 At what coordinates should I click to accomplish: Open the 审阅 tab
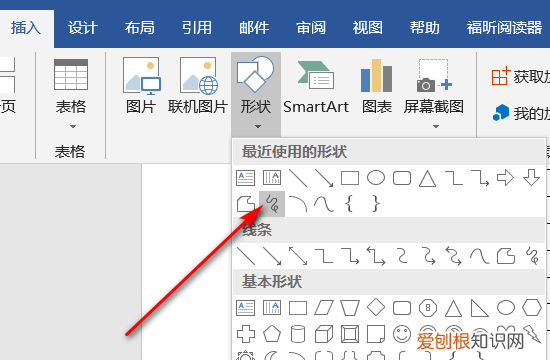pyautogui.click(x=311, y=28)
